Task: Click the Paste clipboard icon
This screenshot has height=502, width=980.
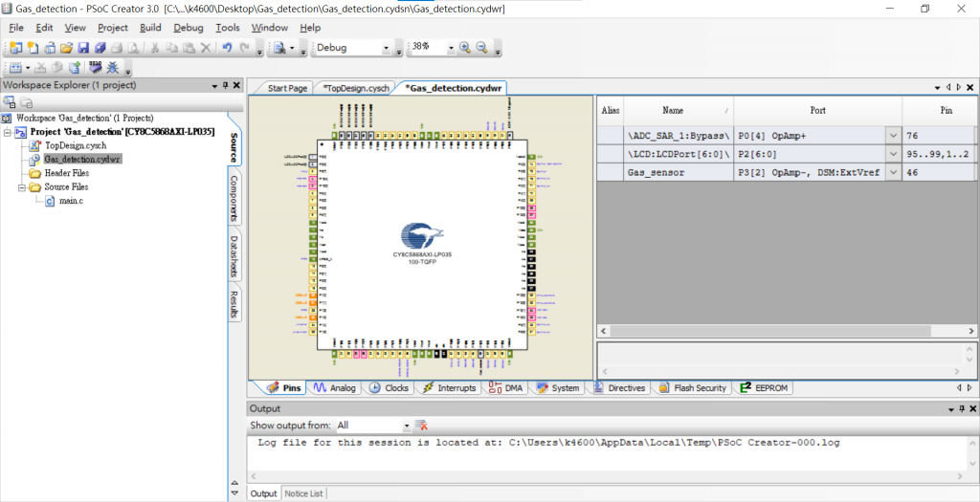Action: tap(189, 48)
